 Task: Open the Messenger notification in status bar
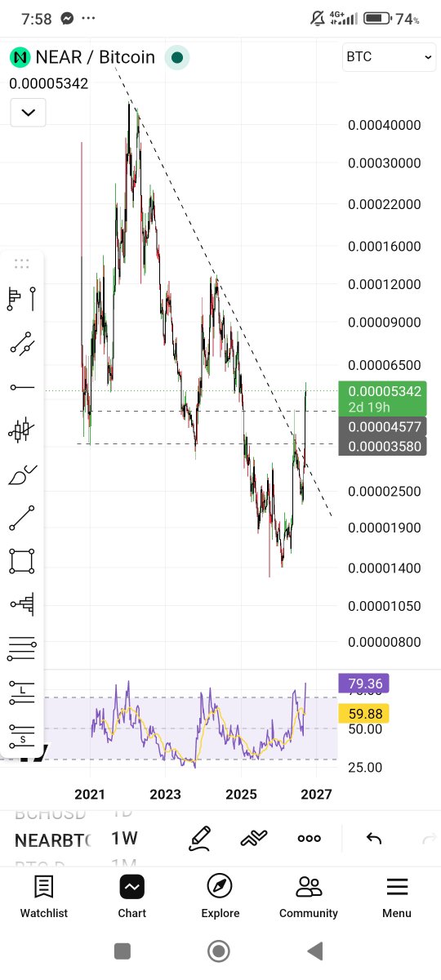click(x=67, y=18)
